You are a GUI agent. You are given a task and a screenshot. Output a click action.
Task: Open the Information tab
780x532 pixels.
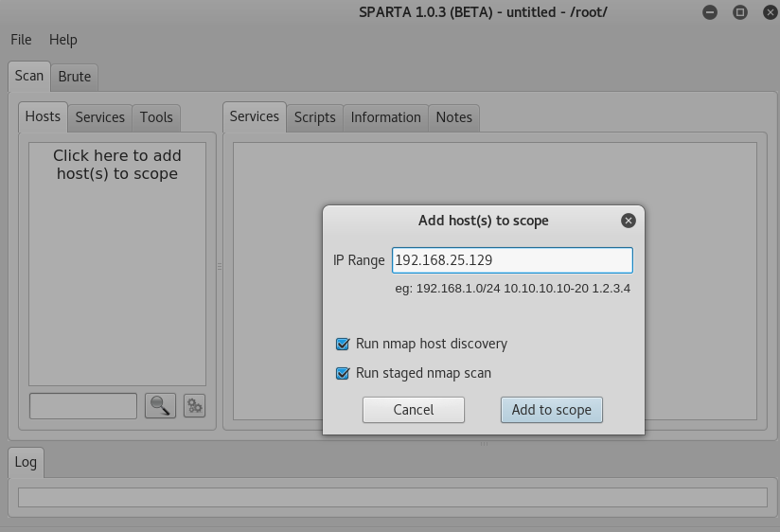tap(385, 118)
